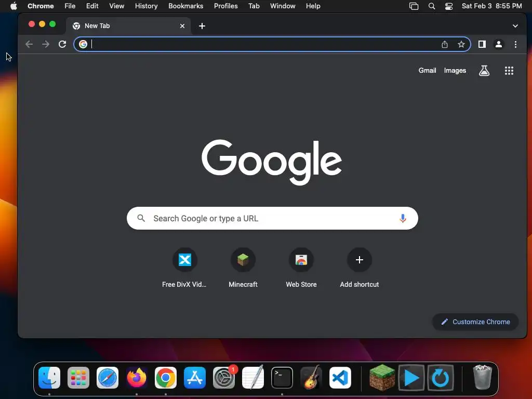Open a new tab with plus button
The image size is (532, 399).
point(202,26)
